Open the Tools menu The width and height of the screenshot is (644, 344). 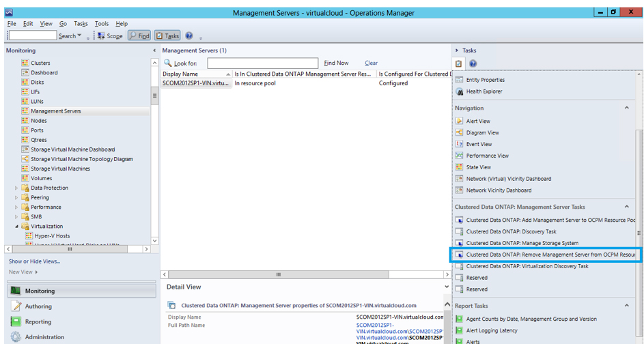(101, 23)
